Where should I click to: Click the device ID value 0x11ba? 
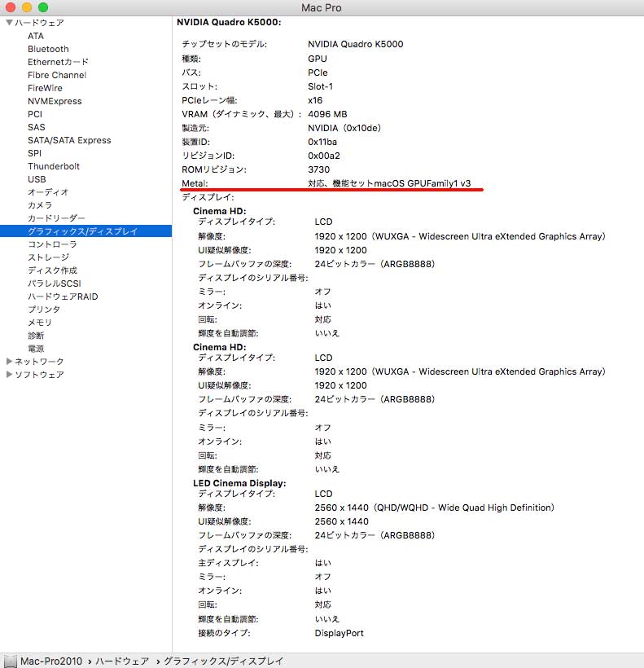(x=322, y=142)
